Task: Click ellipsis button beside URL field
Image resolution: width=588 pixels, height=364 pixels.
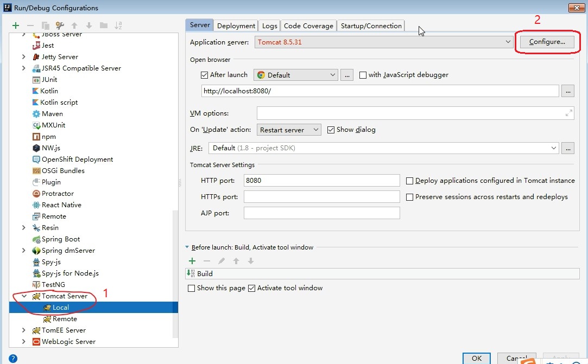Action: [568, 91]
